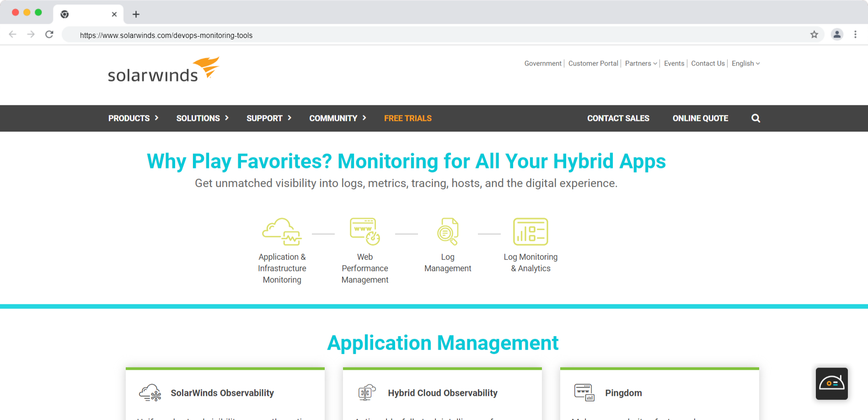This screenshot has height=420, width=868.
Task: Click the SolarWinds Observability card icon
Action: pos(150,393)
